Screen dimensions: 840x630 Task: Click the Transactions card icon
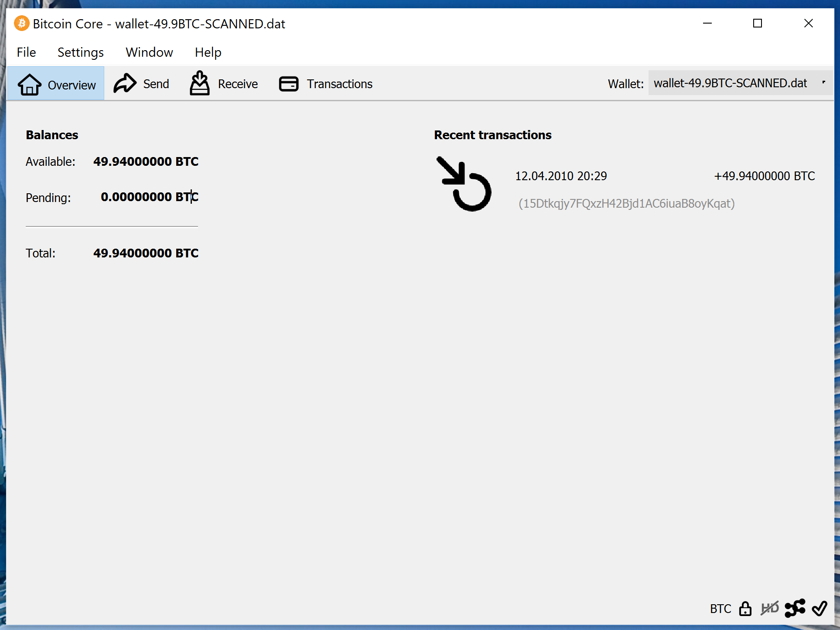click(289, 84)
